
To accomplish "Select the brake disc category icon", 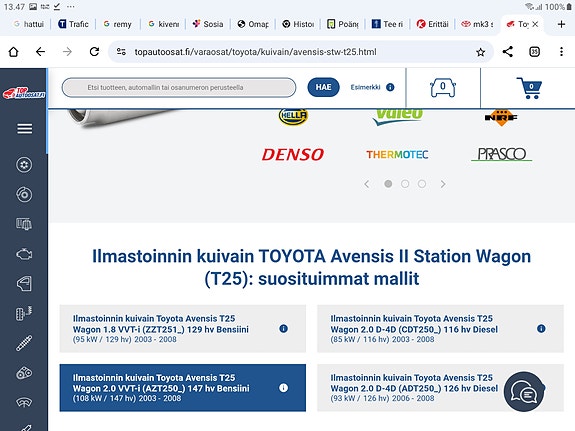I will point(24,194).
